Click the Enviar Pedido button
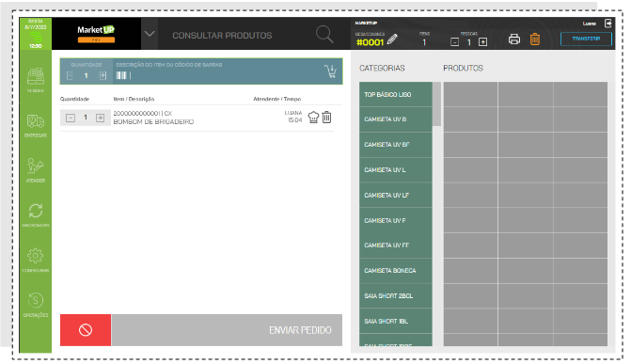 (x=227, y=330)
